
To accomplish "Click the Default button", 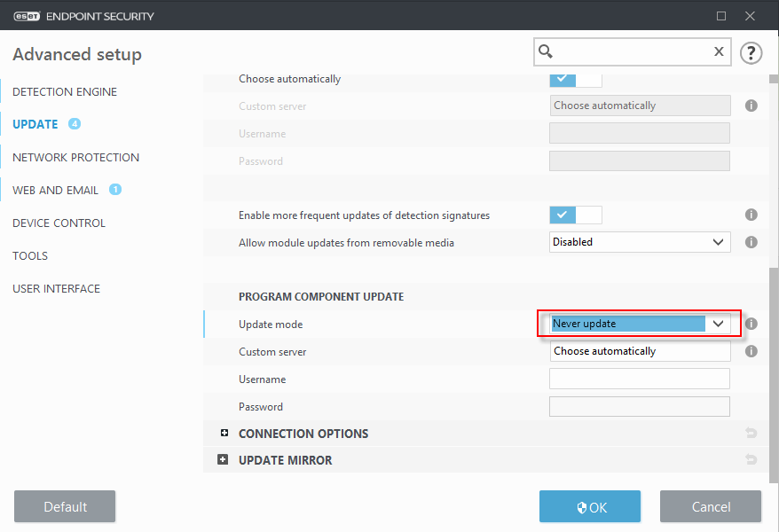I will tap(65, 507).
